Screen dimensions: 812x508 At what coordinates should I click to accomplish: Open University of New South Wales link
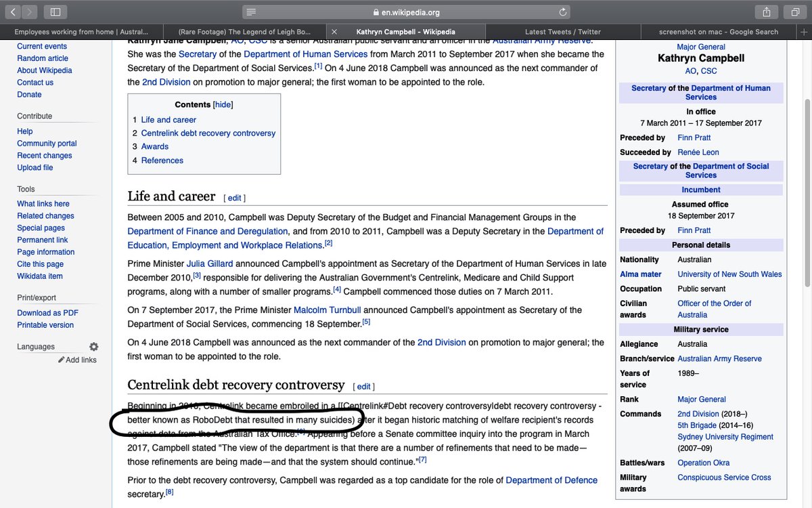[729, 274]
